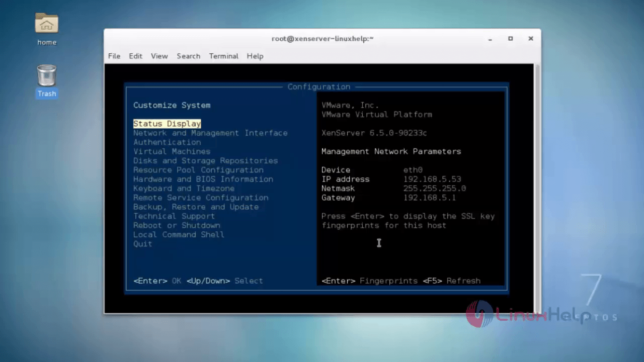
Task: Click the Customize System heading
Action: click(172, 105)
